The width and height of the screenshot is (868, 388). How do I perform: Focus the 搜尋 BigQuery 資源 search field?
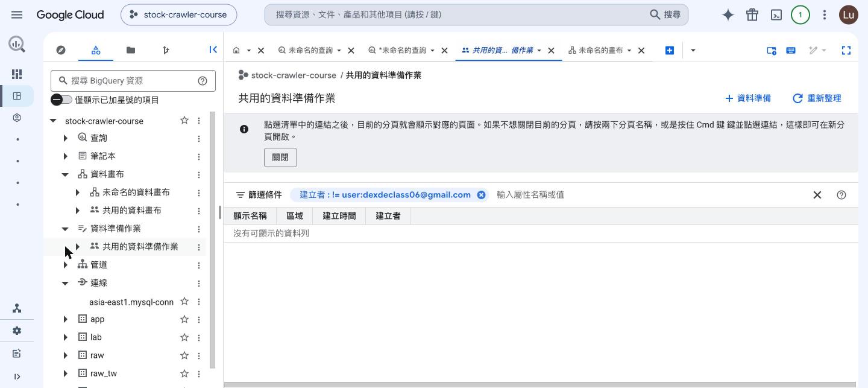click(x=133, y=81)
